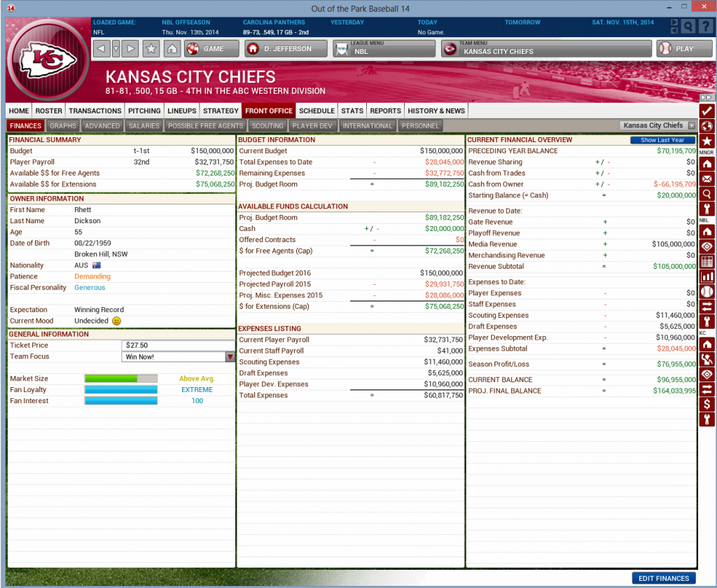Click the NBL section diamond field icon

(x=706, y=246)
